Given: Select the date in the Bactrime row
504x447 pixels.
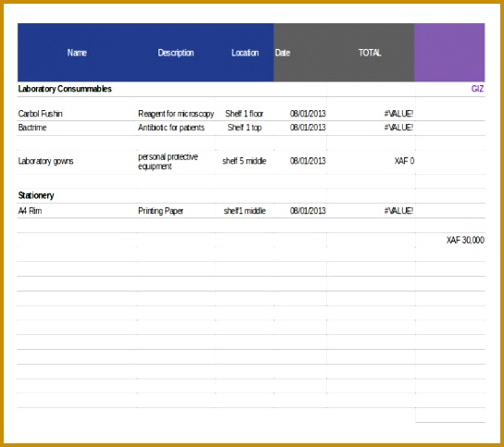Looking at the screenshot, I should (308, 128).
